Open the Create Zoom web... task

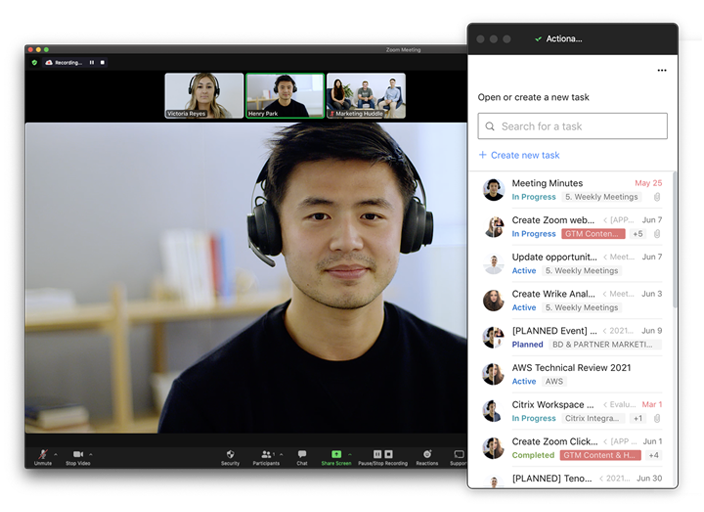tap(572, 227)
